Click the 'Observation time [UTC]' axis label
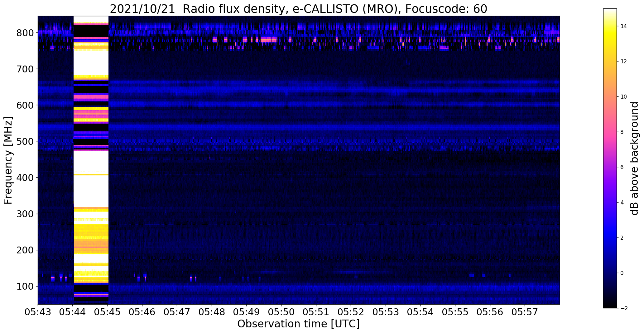Viewport: 644px width, 333px height. point(298,324)
